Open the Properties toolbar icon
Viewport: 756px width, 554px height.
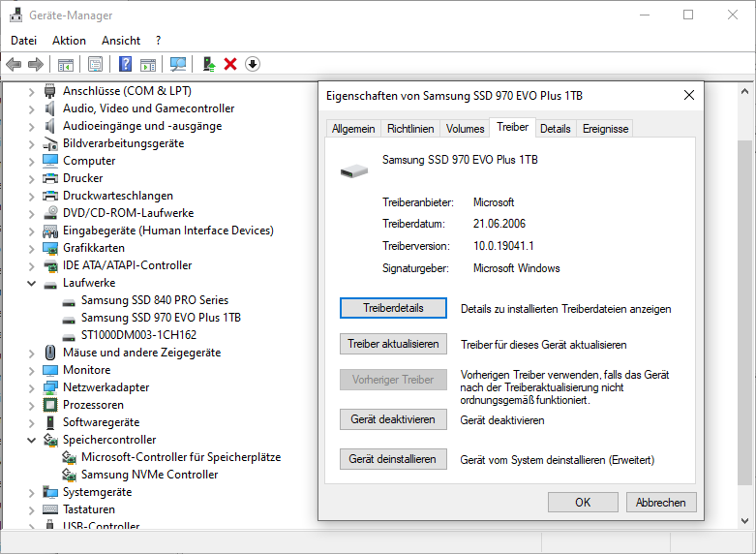click(96, 64)
